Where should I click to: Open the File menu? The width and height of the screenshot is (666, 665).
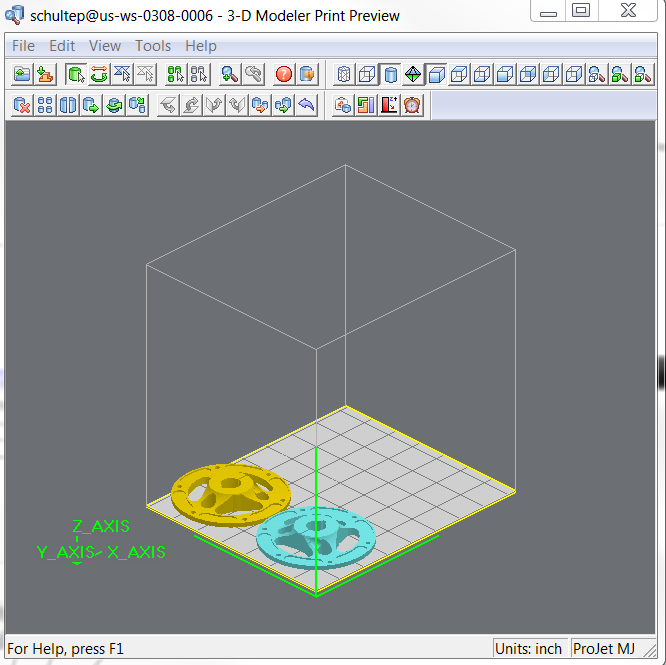point(23,46)
